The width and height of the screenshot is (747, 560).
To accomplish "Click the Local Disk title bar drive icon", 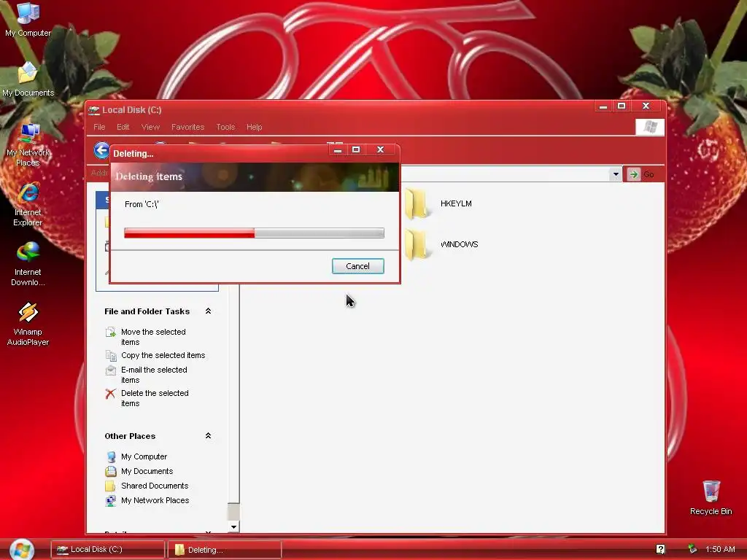I will point(94,110).
